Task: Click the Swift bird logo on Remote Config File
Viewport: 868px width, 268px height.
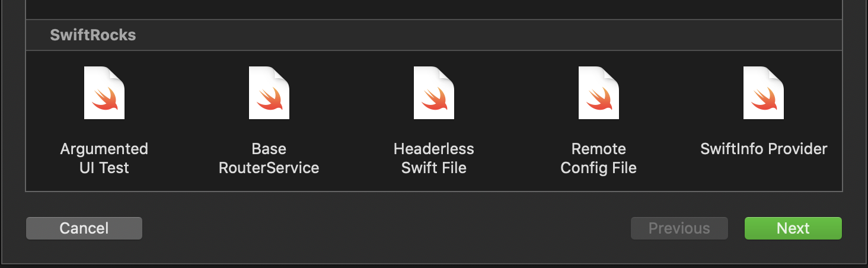Action: 599,99
